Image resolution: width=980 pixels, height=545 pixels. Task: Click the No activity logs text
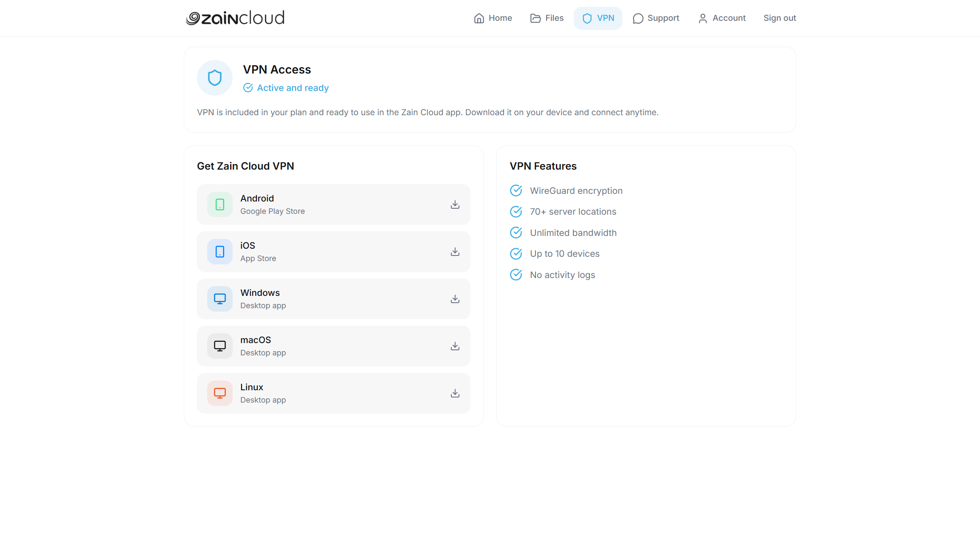click(562, 275)
